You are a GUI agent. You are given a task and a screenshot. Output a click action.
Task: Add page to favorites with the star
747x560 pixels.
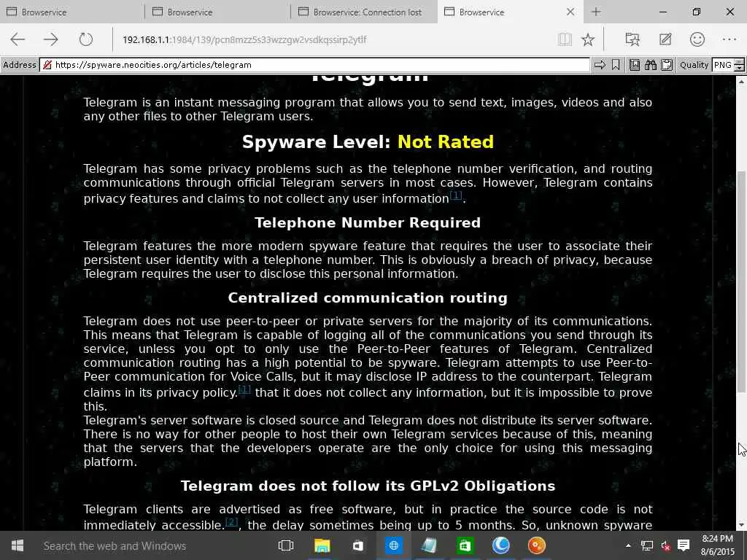(x=588, y=39)
